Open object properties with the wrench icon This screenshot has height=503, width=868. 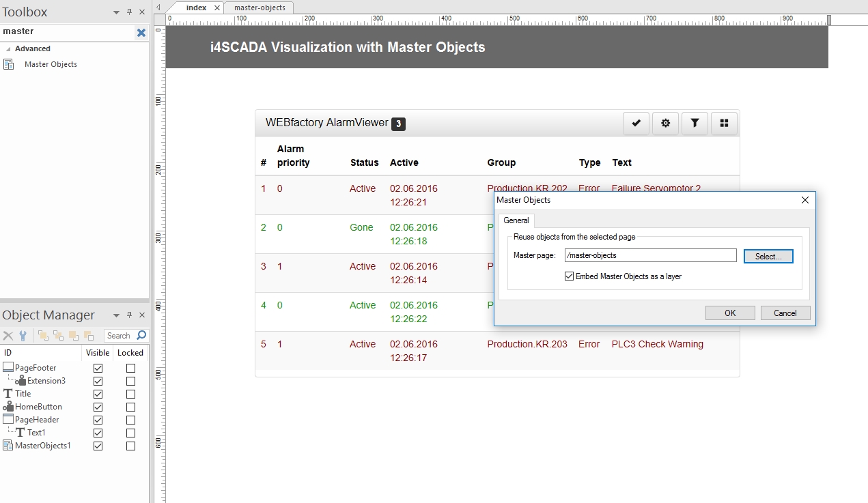click(23, 335)
